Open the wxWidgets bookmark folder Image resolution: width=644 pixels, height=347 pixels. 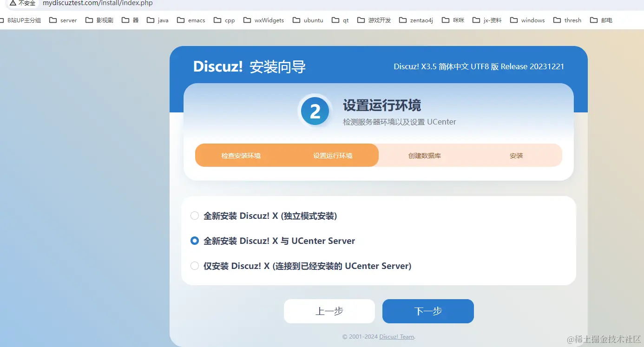click(x=263, y=20)
